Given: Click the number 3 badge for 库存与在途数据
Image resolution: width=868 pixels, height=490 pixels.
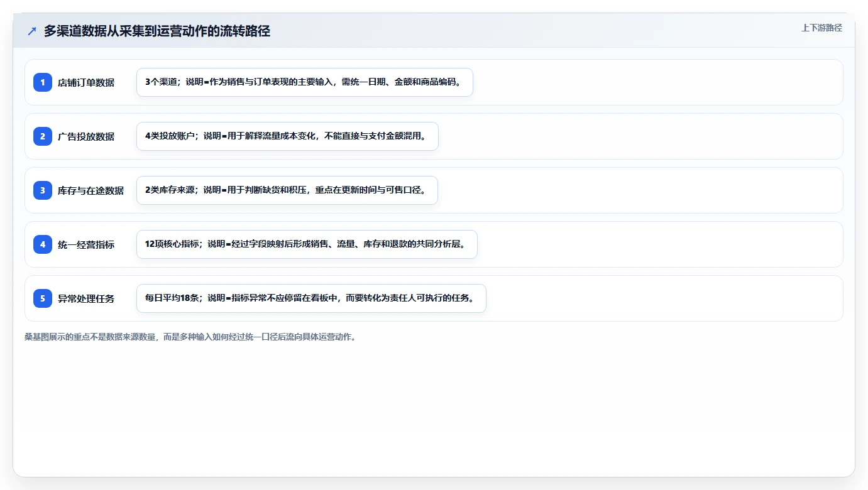Looking at the screenshot, I should point(43,190).
